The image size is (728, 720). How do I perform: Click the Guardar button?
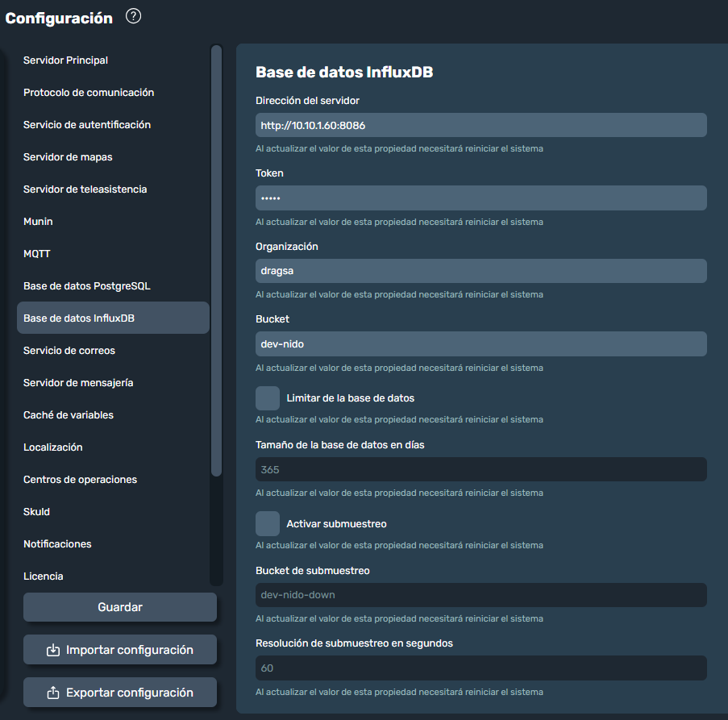click(120, 607)
